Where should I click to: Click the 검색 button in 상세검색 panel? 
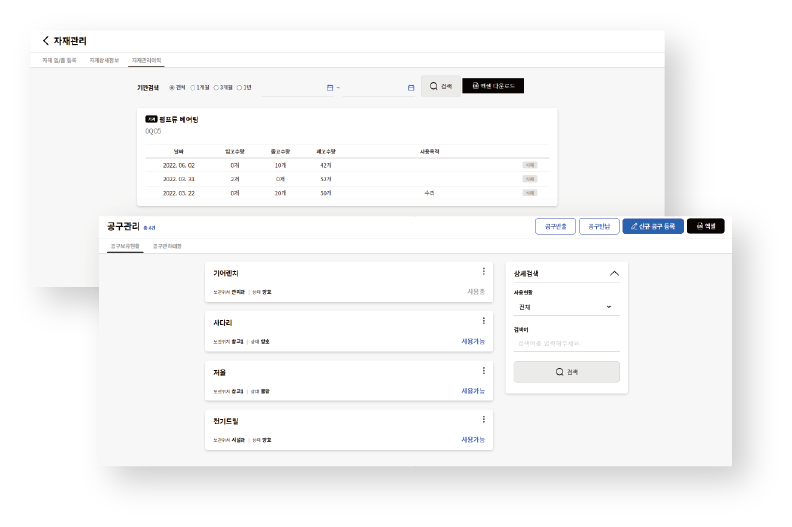[566, 372]
